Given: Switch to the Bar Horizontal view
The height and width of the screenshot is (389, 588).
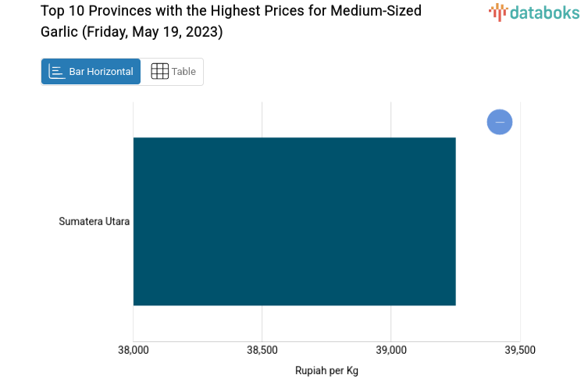Looking at the screenshot, I should (x=91, y=72).
